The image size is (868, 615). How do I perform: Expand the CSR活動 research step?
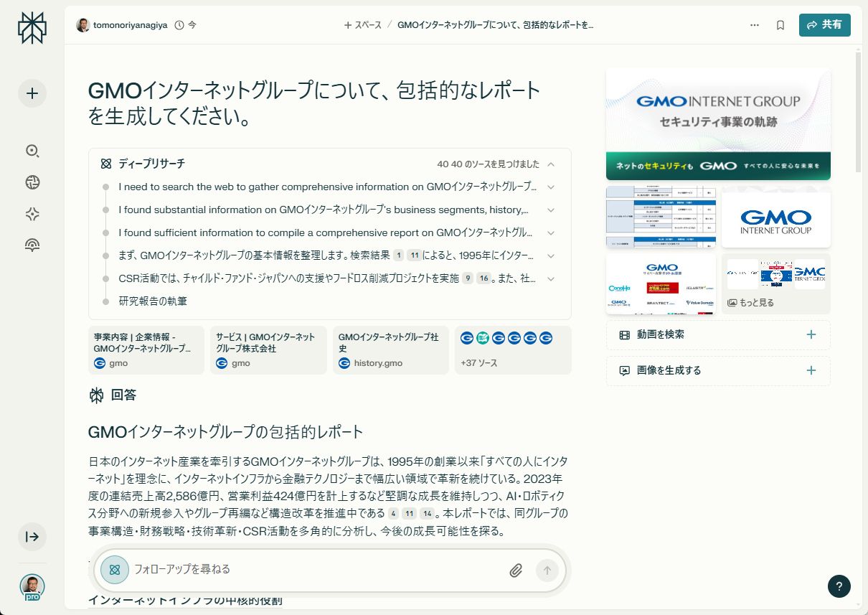[x=551, y=278]
